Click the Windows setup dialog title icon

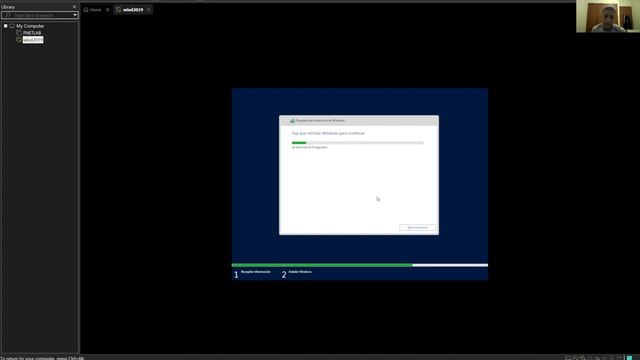tap(292, 120)
